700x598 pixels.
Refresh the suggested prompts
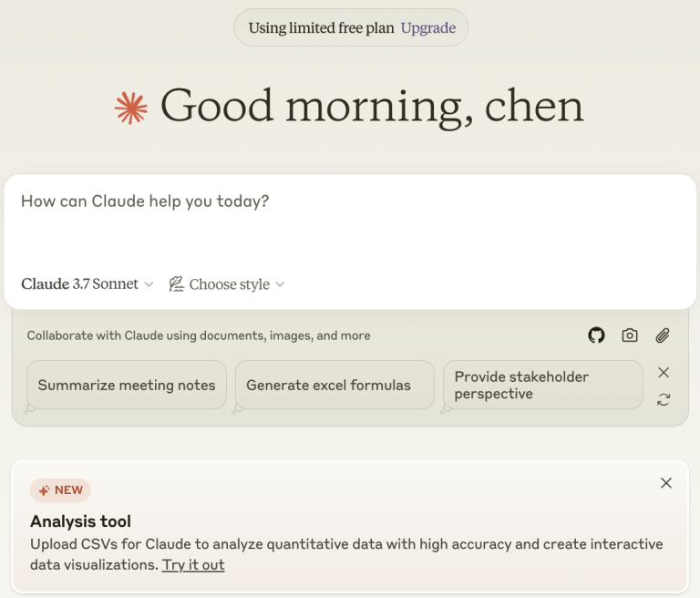click(664, 399)
